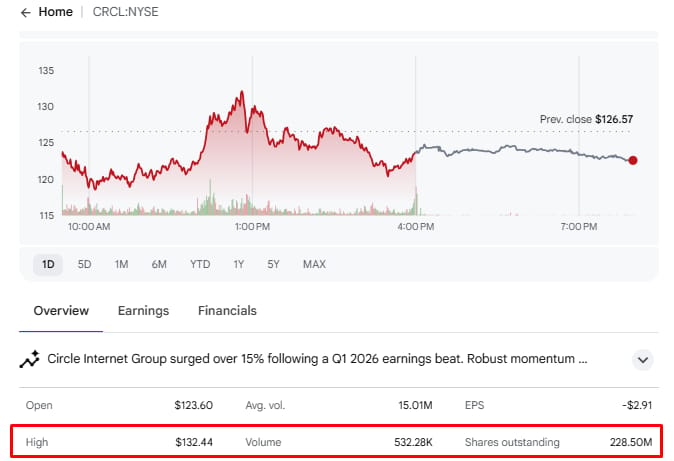Open the Overview tab
Screen dimensions: 674x461
click(61, 310)
